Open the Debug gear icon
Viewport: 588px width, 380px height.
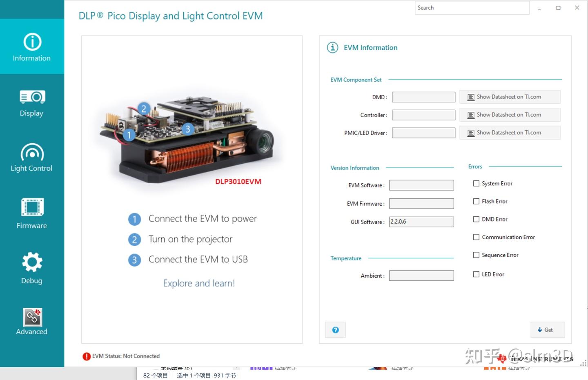pyautogui.click(x=32, y=262)
